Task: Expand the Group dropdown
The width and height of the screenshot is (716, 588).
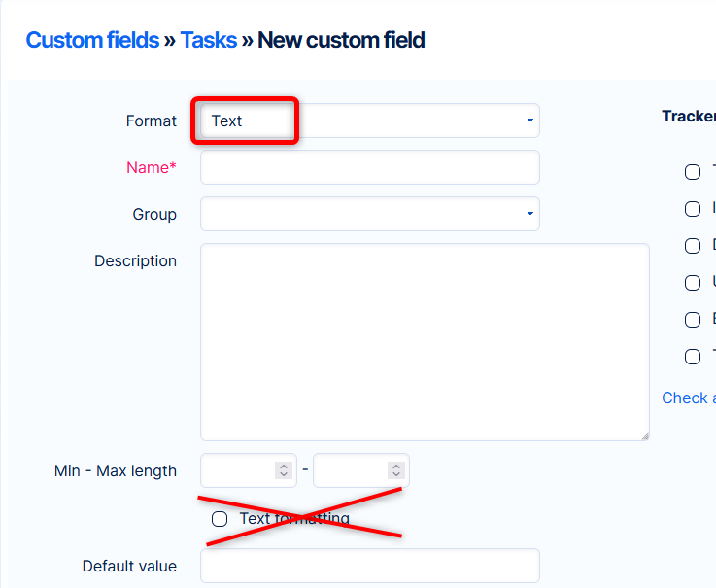Action: [369, 214]
